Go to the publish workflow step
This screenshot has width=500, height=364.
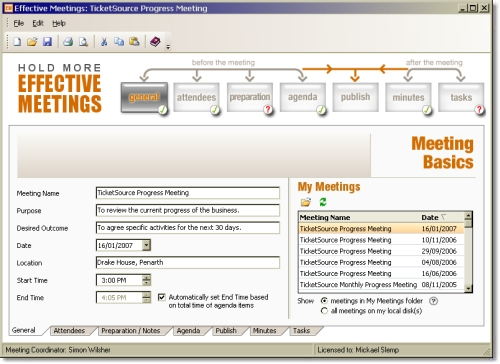pos(355,97)
